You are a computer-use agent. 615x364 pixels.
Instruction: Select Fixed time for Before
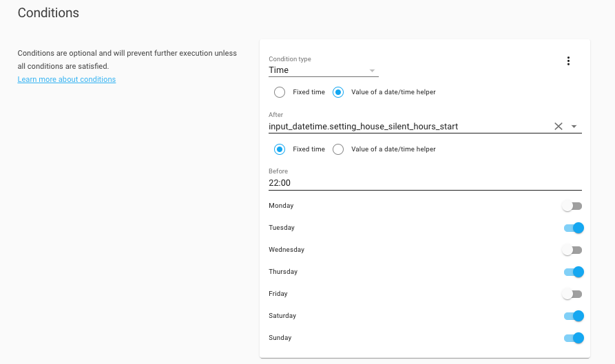(280, 149)
